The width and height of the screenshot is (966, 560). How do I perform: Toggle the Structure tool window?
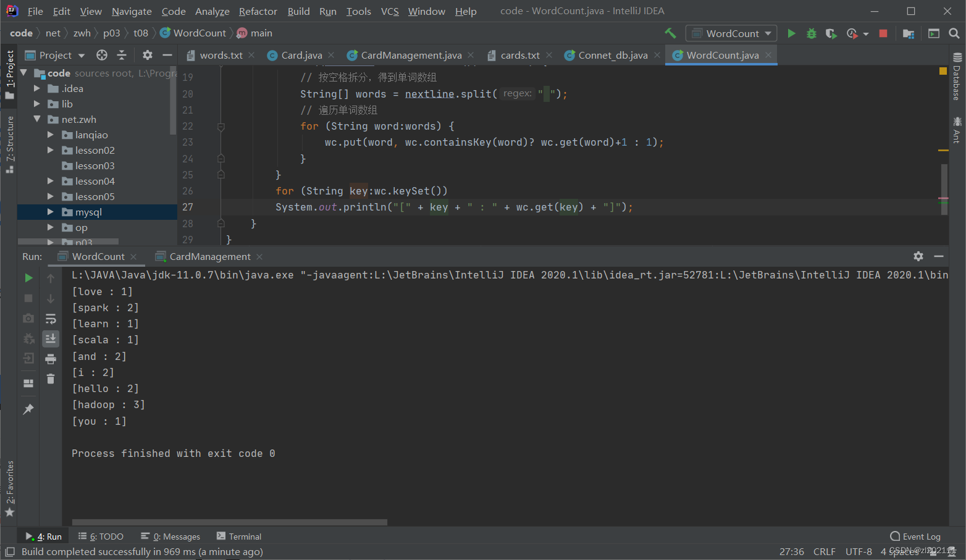9,144
